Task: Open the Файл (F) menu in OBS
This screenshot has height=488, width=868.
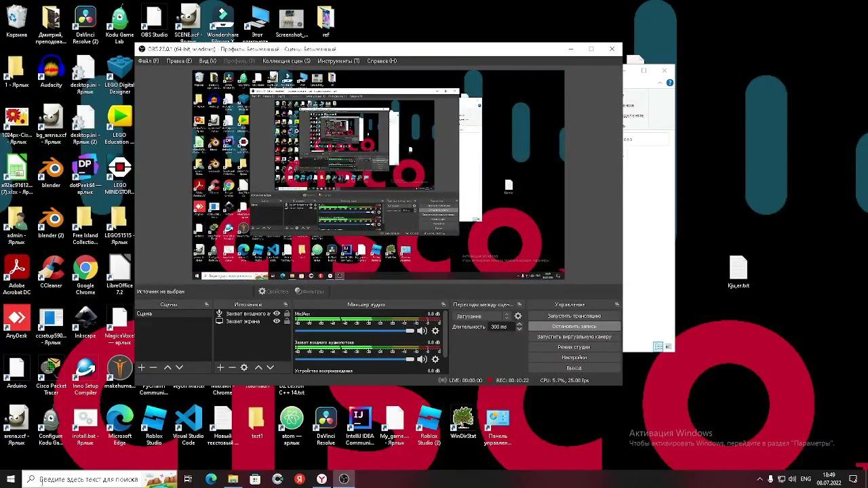Action: [149, 61]
